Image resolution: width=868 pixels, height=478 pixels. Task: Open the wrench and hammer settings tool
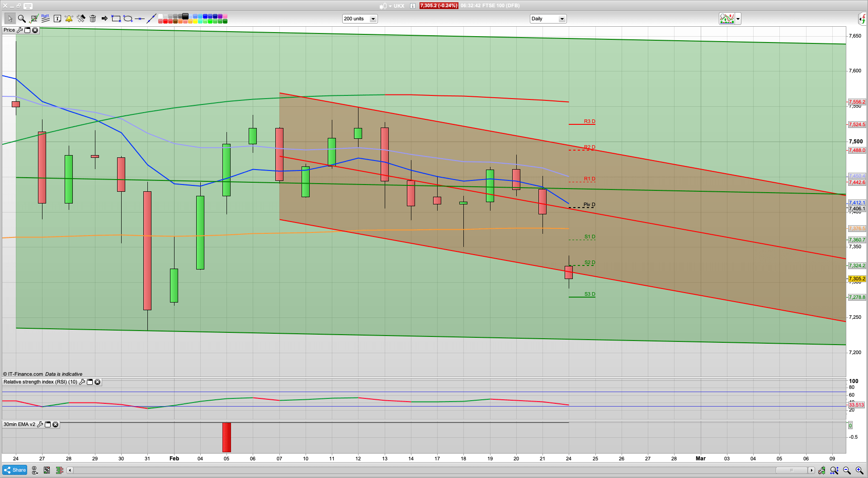81,19
